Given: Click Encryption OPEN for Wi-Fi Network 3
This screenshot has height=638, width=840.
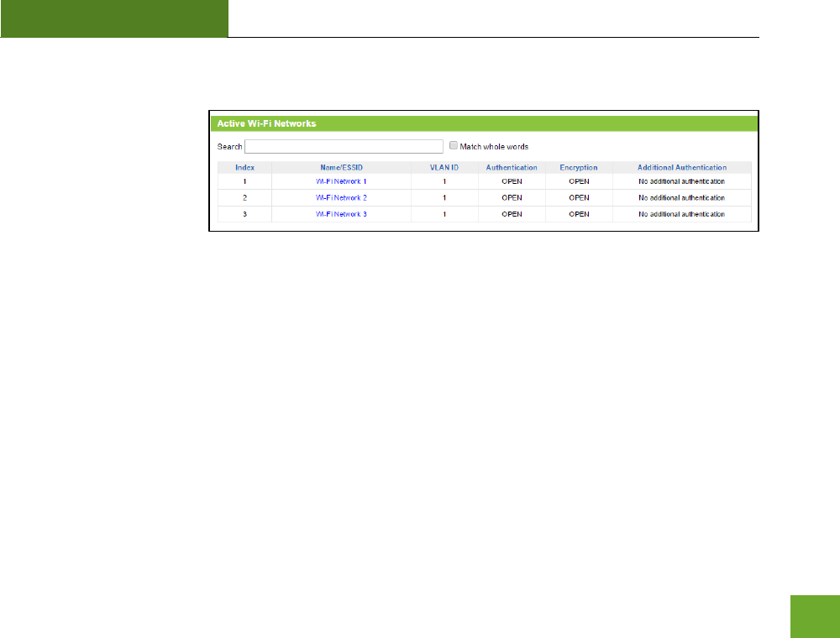Looking at the screenshot, I should [x=579, y=214].
